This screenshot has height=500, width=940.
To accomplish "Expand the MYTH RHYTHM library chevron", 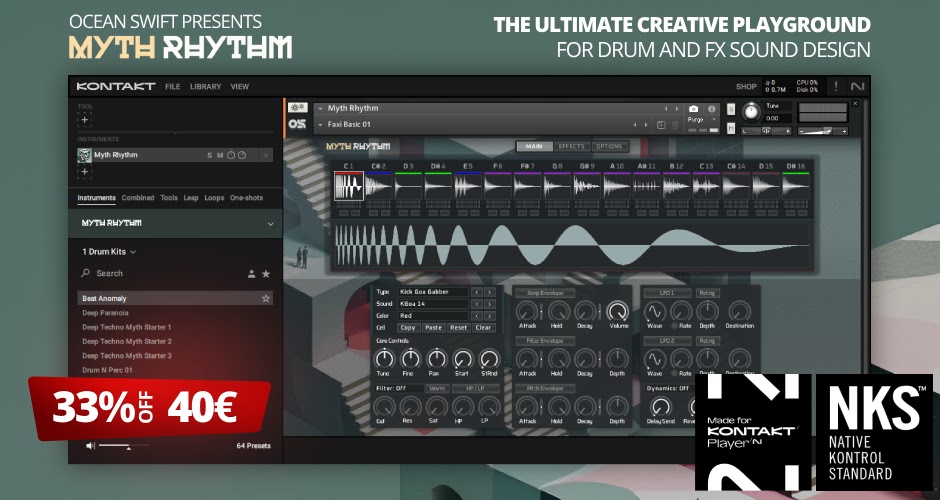I will pos(270,224).
